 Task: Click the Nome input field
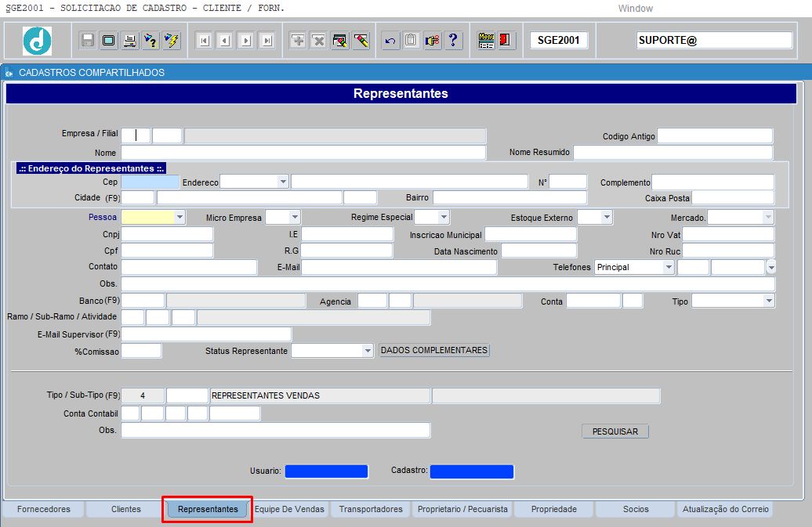click(x=303, y=153)
